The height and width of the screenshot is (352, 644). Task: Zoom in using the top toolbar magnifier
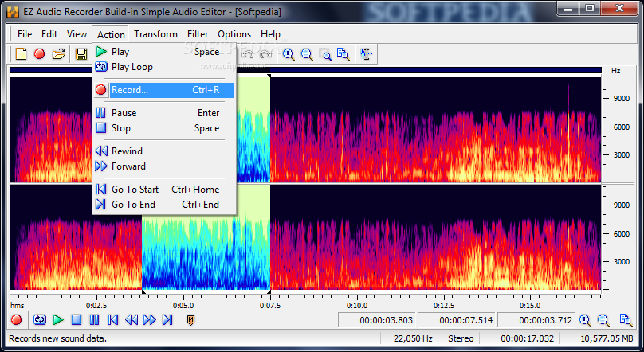289,53
